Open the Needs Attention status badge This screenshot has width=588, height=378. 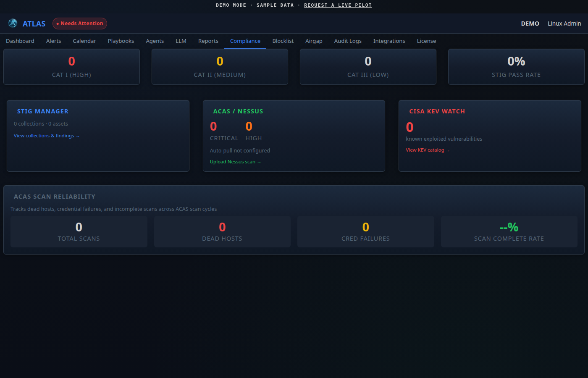(x=80, y=24)
